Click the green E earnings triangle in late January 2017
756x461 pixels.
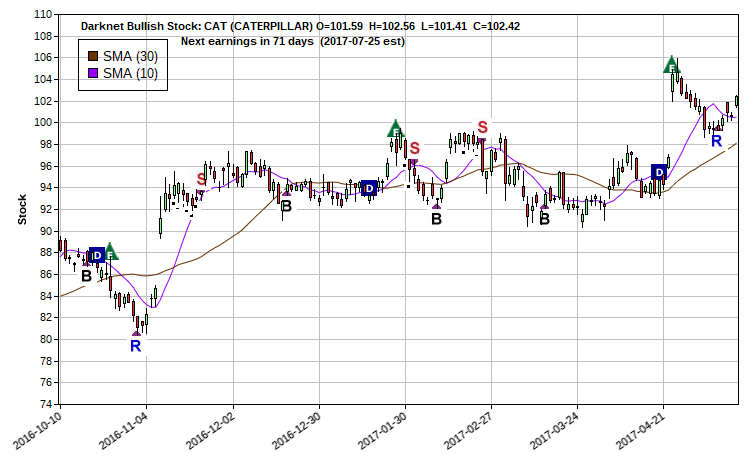(395, 129)
